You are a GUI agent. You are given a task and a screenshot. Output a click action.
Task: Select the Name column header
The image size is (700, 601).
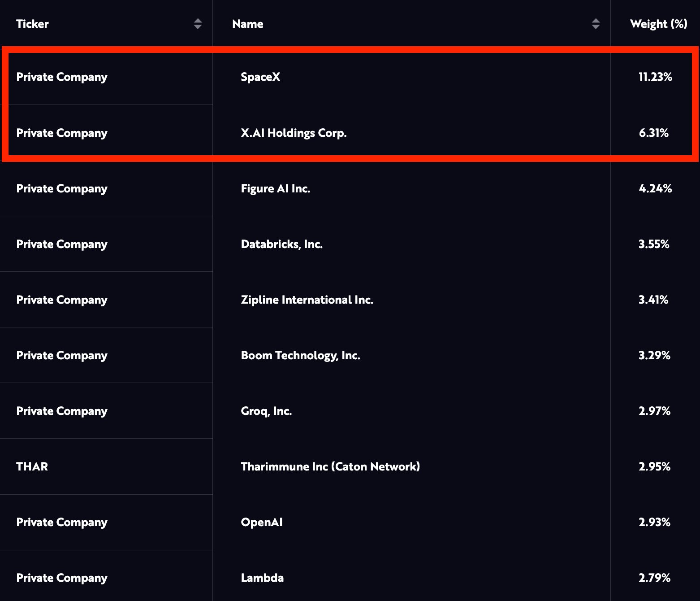click(x=247, y=24)
